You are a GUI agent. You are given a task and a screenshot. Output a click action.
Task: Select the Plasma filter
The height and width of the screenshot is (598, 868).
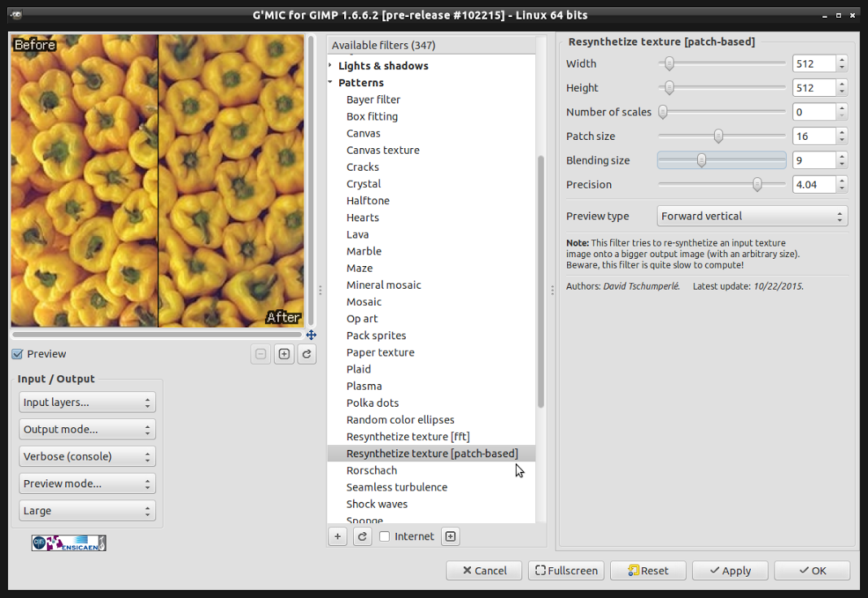[x=364, y=386]
